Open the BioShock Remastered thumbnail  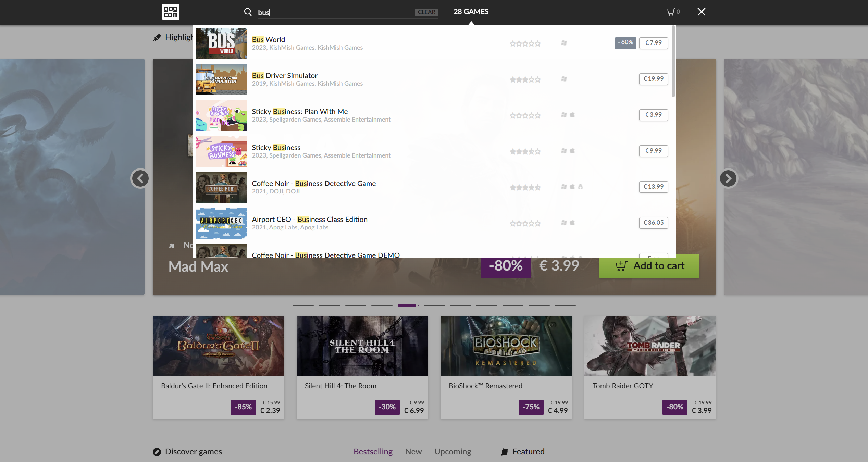(x=506, y=346)
